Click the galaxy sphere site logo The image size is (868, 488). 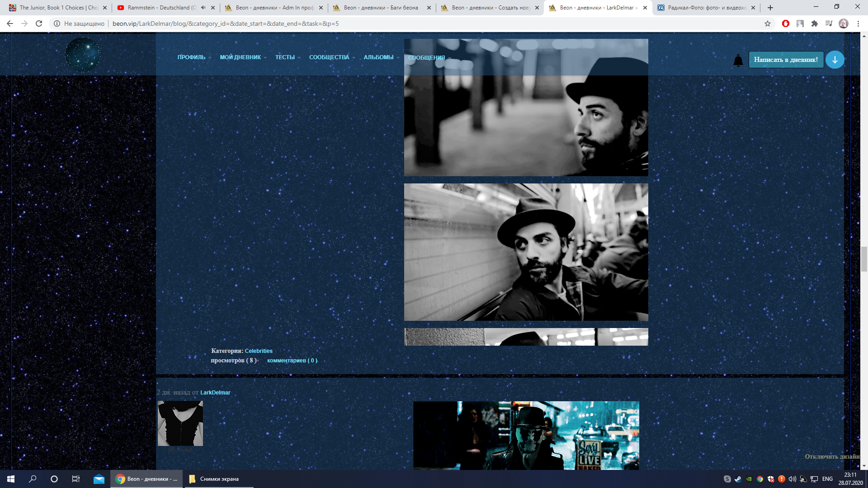82,55
